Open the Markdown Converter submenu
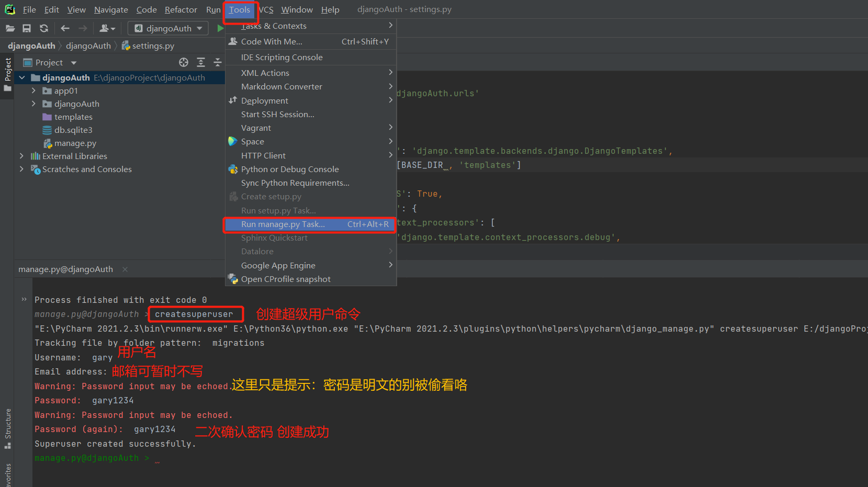Viewport: 868px width, 487px height. tap(311, 86)
